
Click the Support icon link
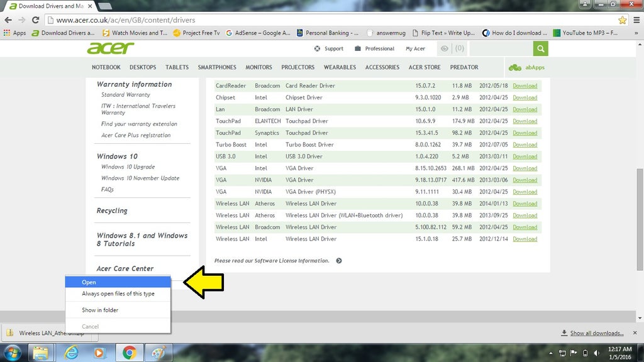328,48
